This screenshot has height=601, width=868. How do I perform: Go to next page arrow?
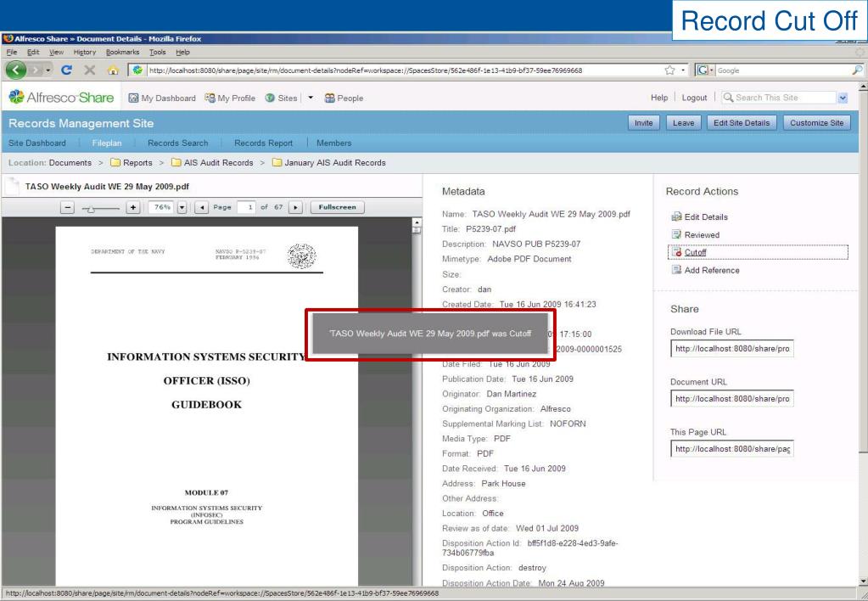pyautogui.click(x=295, y=207)
